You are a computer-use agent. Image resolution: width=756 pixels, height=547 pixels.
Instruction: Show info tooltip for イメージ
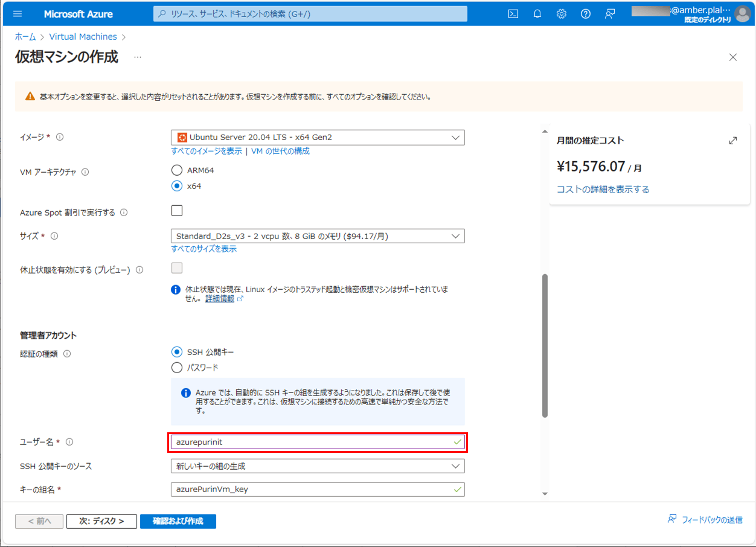[60, 137]
